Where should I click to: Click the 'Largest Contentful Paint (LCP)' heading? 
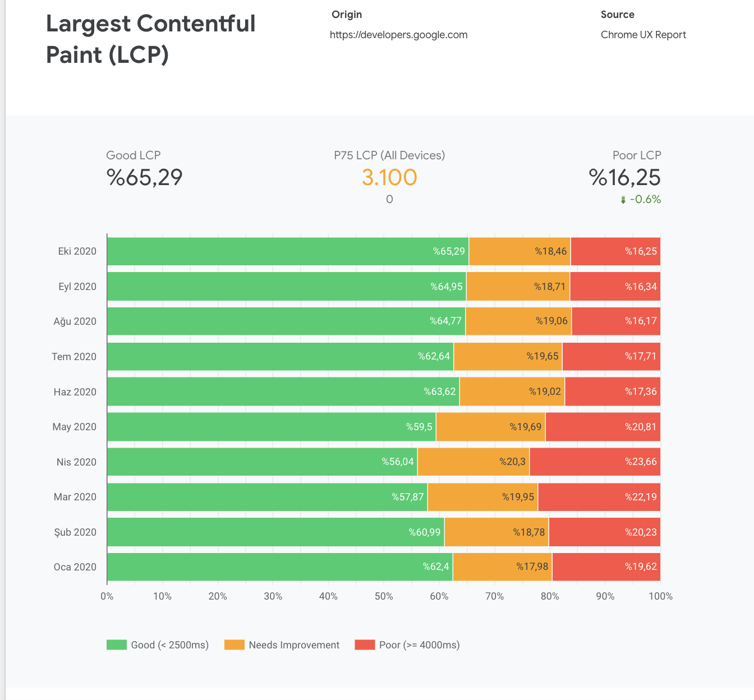point(150,39)
